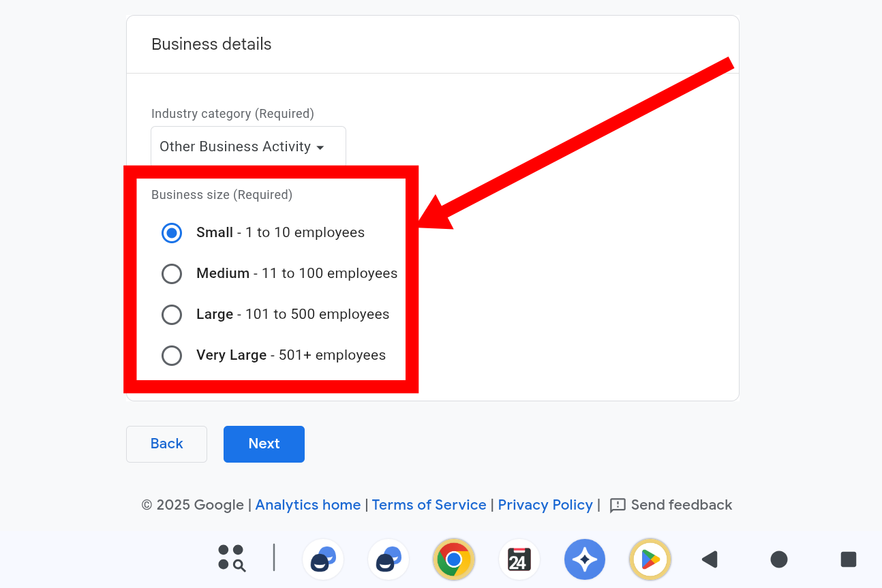The width and height of the screenshot is (882, 588).
Task: Select Large - 101 to 500 employees
Action: [x=172, y=315]
